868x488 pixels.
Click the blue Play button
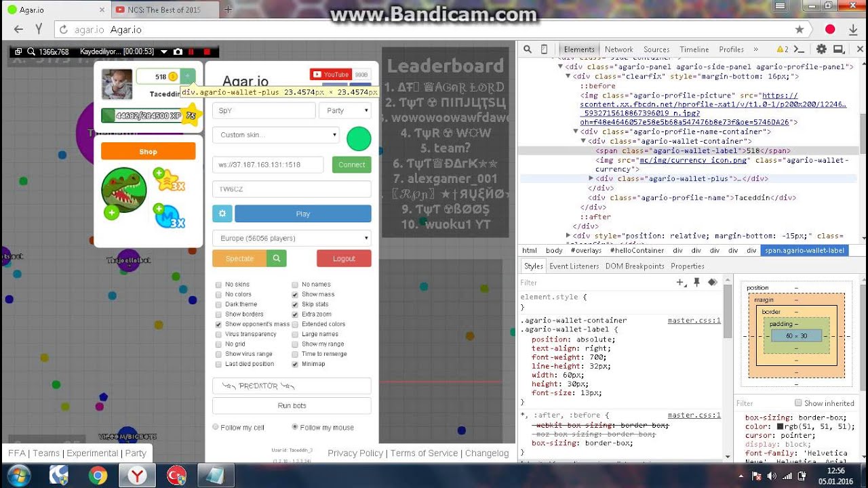pyautogui.click(x=303, y=213)
